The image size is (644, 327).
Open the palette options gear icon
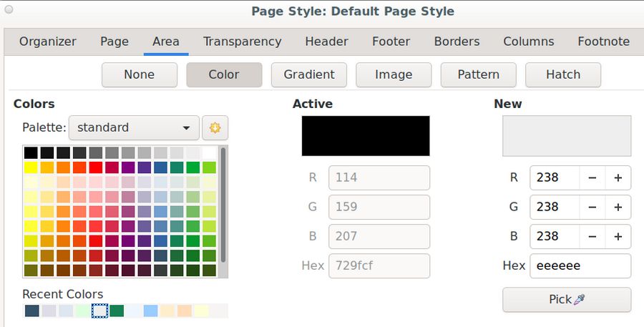(214, 128)
